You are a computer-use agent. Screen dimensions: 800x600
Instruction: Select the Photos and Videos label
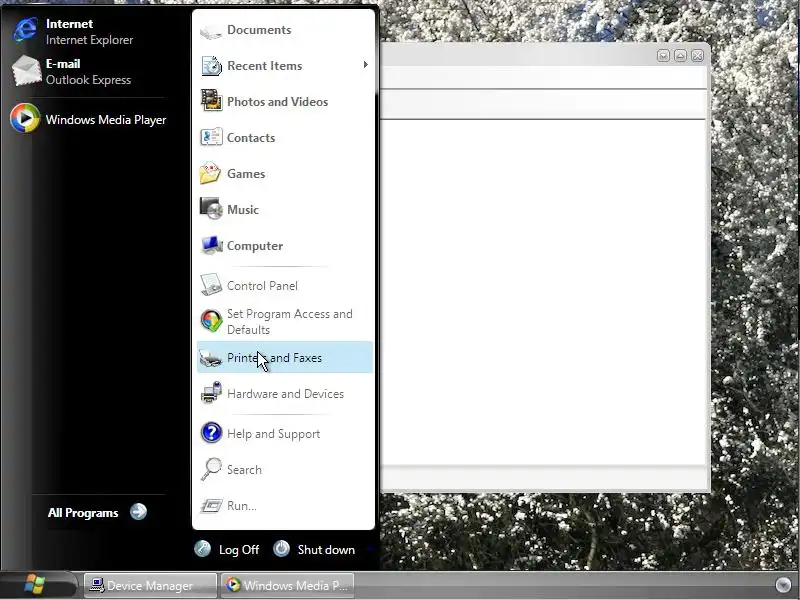(278, 102)
